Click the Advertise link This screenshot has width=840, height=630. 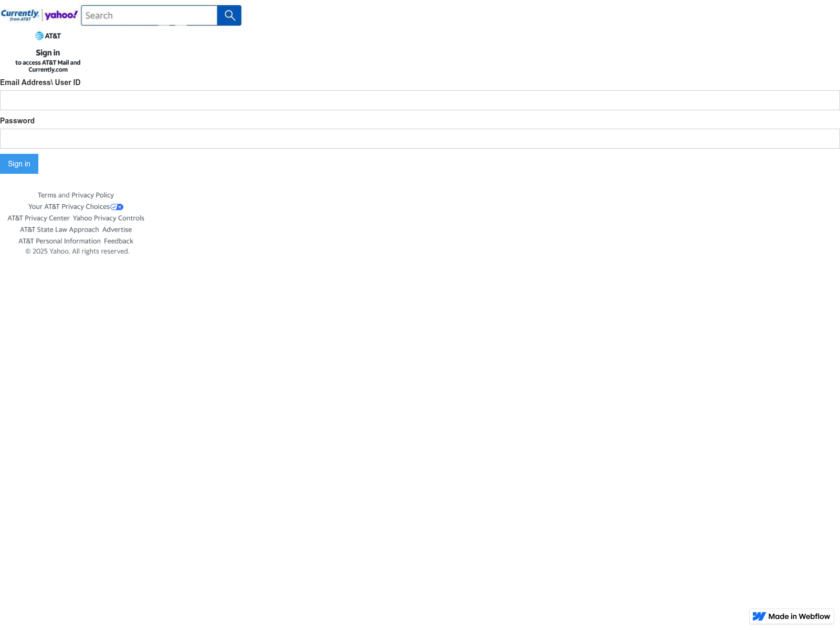pos(117,230)
